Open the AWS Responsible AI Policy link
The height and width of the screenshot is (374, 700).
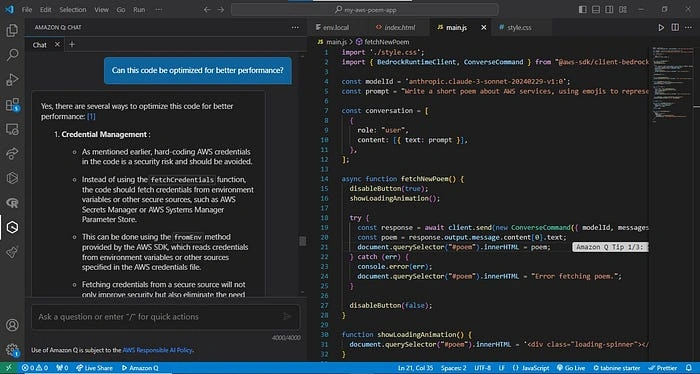tap(158, 350)
